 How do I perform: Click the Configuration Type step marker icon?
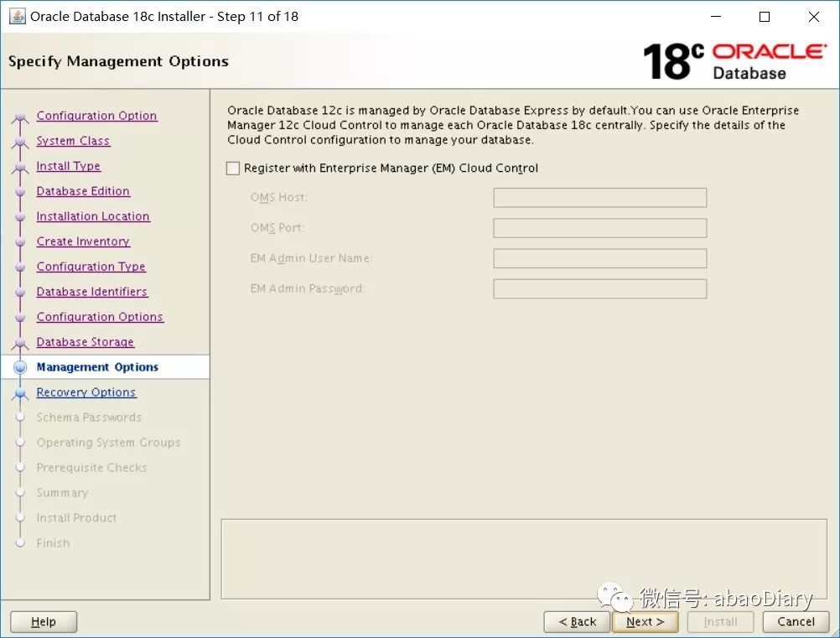click(x=20, y=267)
